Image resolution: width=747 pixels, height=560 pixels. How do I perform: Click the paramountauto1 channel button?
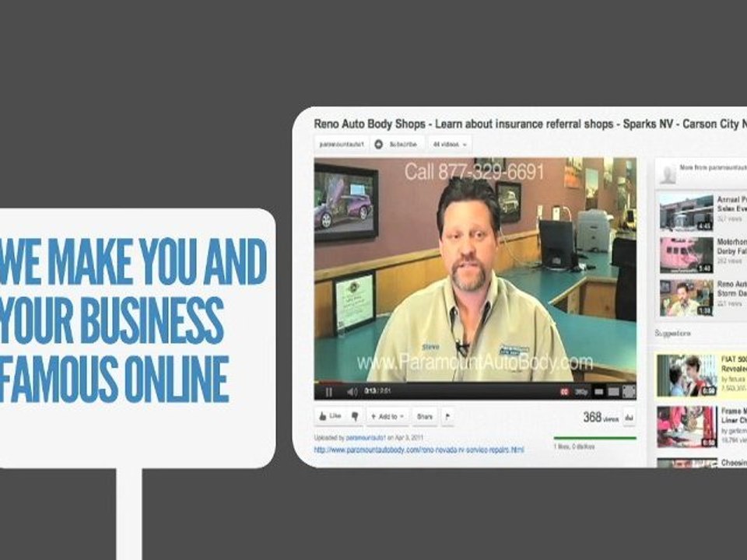click(342, 144)
